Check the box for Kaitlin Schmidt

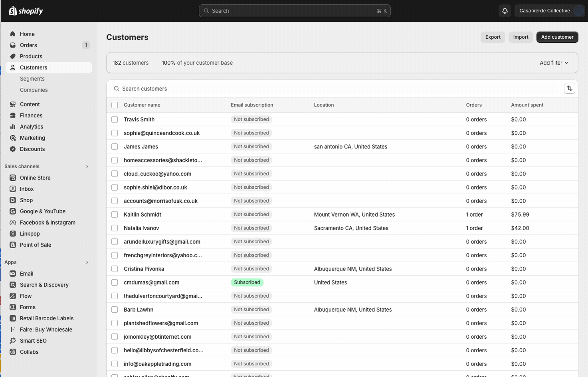[x=115, y=215]
